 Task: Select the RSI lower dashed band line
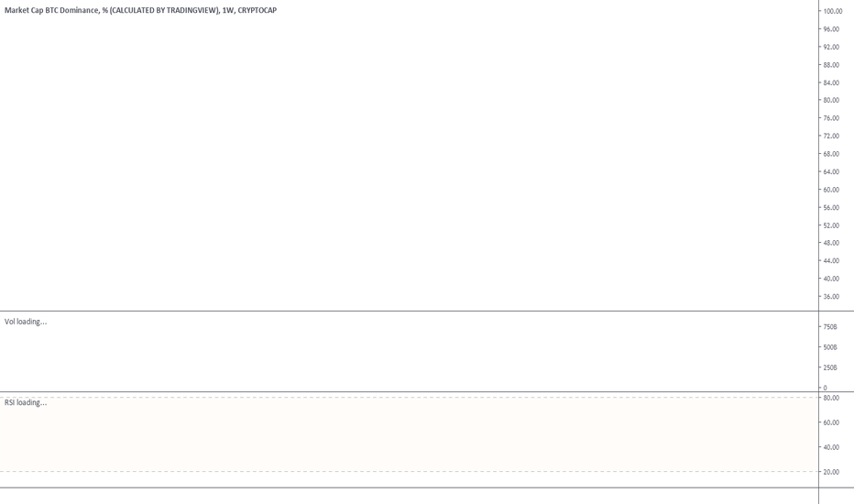pos(409,471)
